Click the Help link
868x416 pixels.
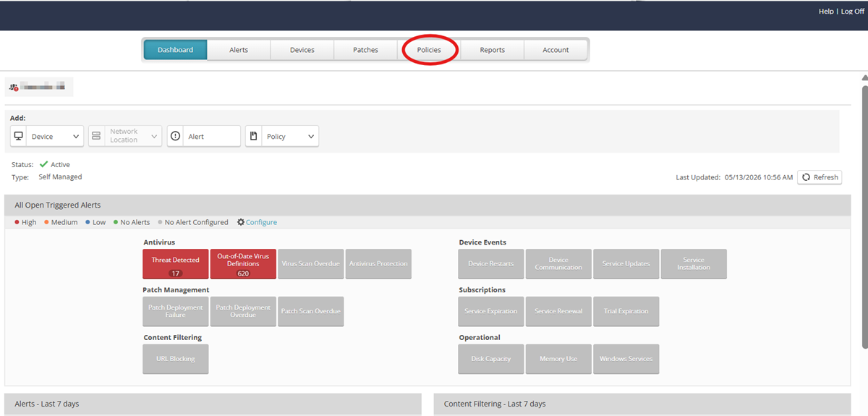coord(826,12)
